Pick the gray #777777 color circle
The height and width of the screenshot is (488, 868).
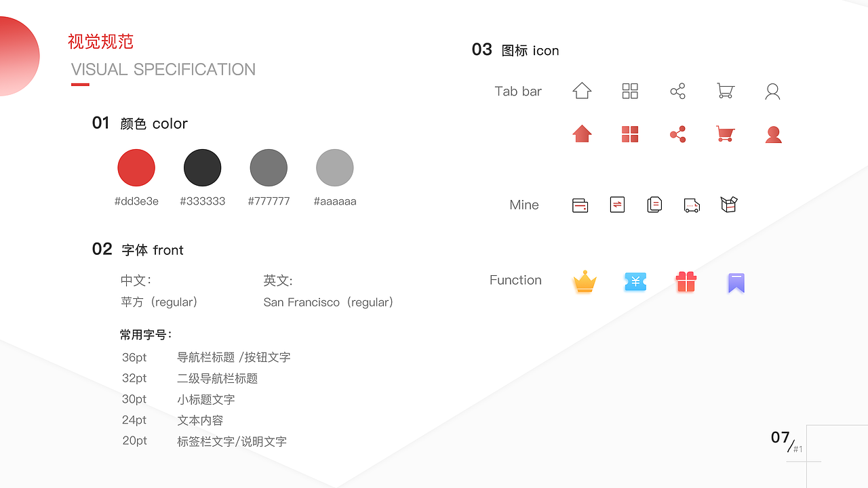point(269,167)
